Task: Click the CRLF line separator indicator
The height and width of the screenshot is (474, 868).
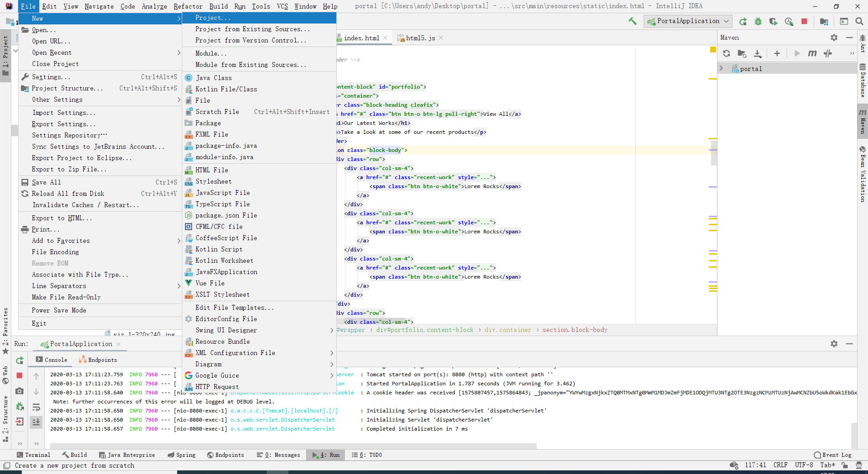Action: click(780, 465)
